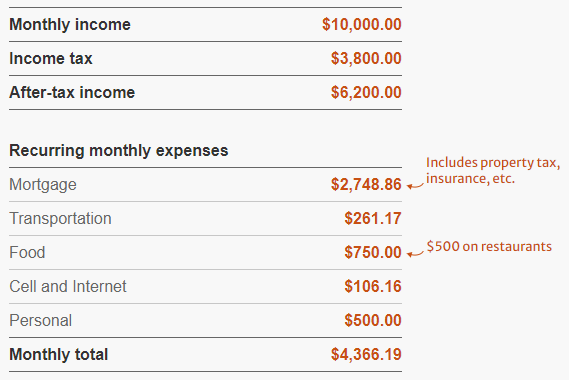This screenshot has width=569, height=380.
Task: Click the $500 on restaurants note
Action: [489, 246]
